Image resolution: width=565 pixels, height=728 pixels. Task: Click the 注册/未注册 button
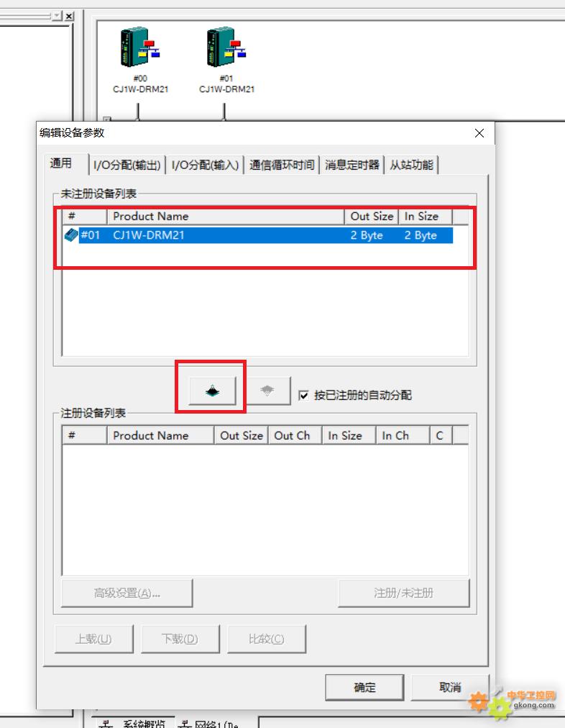[403, 593]
